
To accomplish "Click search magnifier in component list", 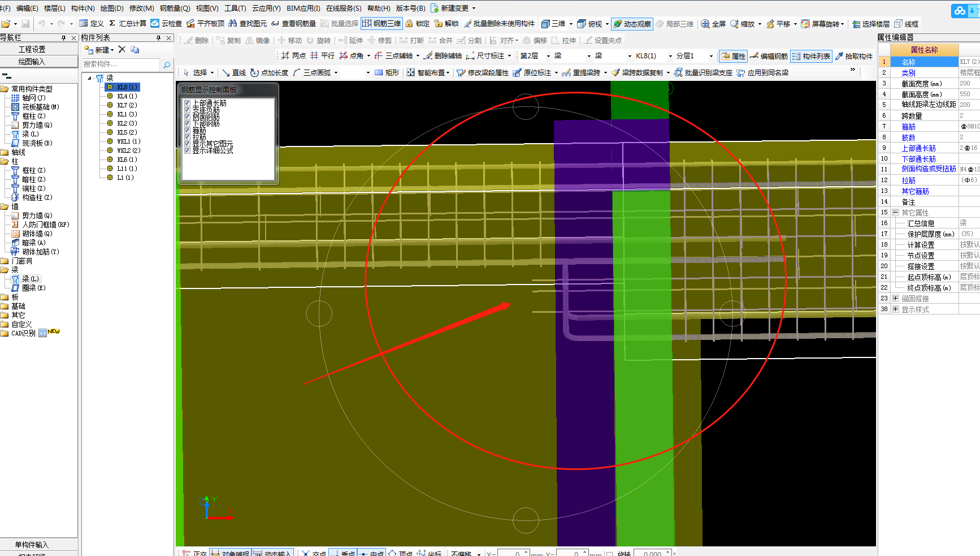I will coord(167,65).
